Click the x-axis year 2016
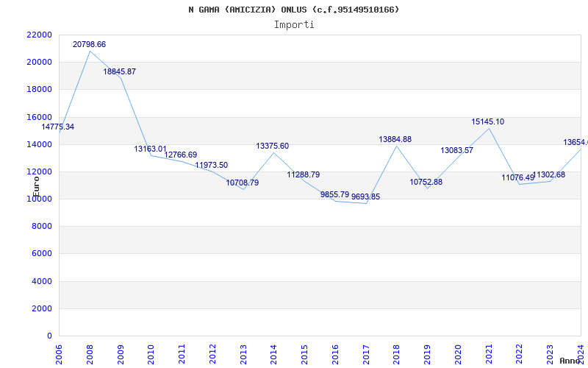 [x=335, y=354]
